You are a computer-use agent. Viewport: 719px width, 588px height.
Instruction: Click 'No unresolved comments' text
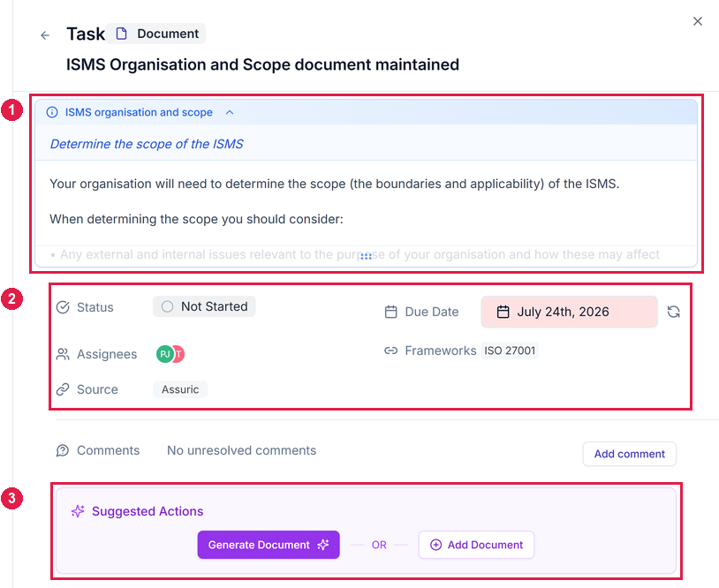coord(242,450)
